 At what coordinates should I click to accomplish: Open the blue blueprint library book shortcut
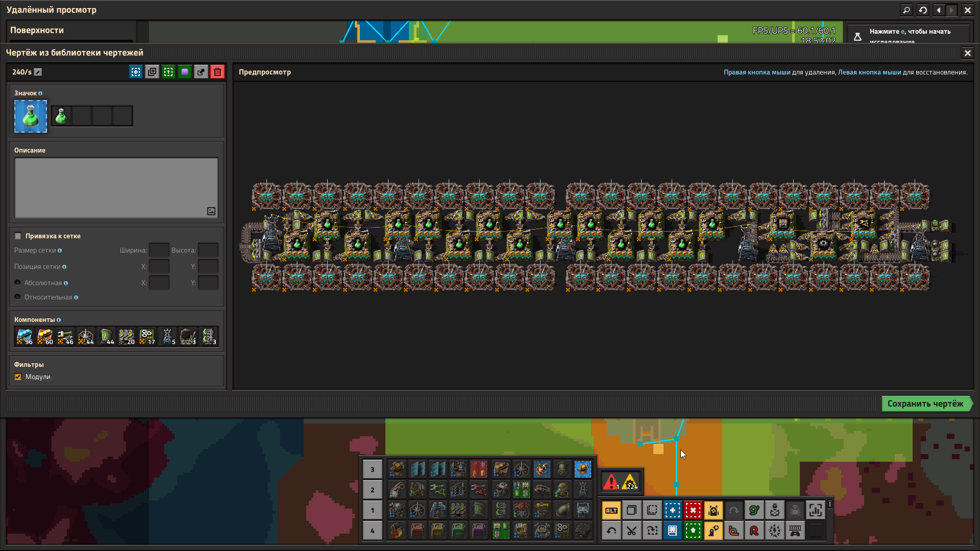pos(672,531)
